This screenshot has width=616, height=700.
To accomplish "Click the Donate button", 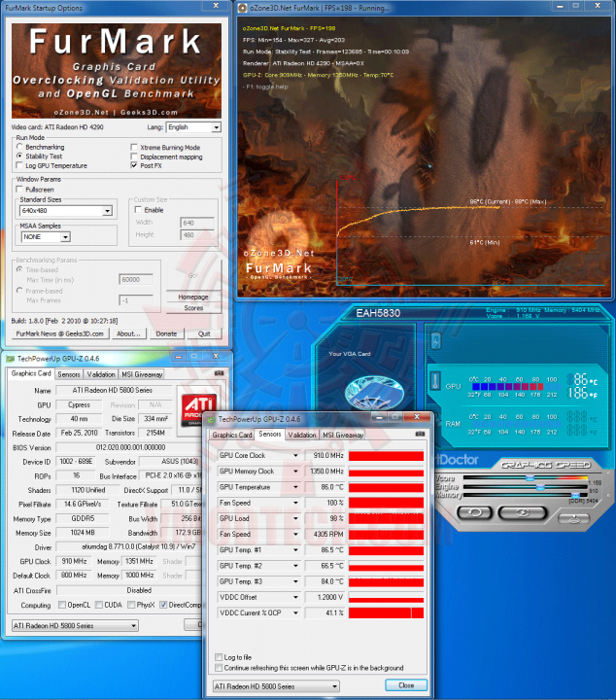I will (166, 333).
